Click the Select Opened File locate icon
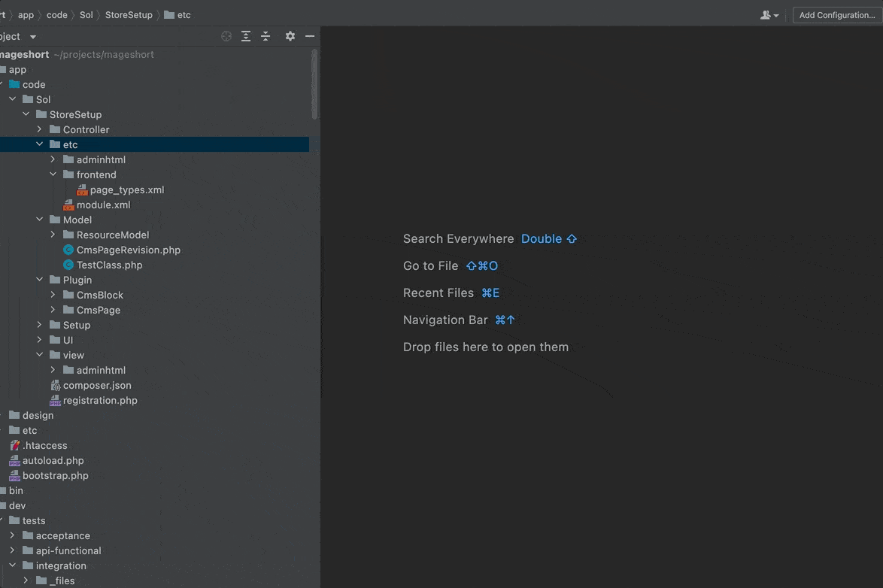 click(x=226, y=36)
